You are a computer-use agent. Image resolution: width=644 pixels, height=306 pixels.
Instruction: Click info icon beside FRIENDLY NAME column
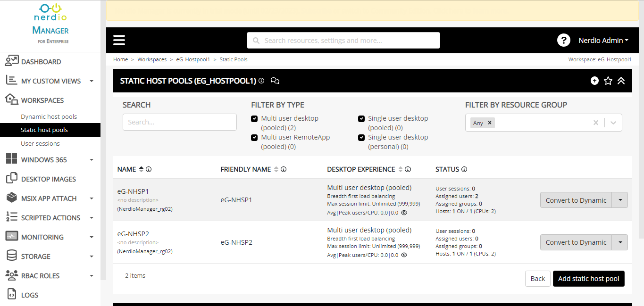[284, 169]
